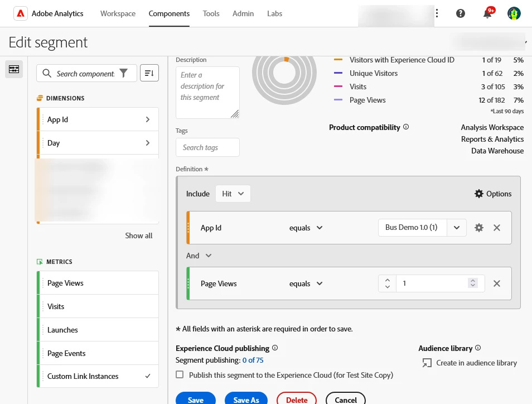Click the search magnifier icon in components

click(x=47, y=73)
